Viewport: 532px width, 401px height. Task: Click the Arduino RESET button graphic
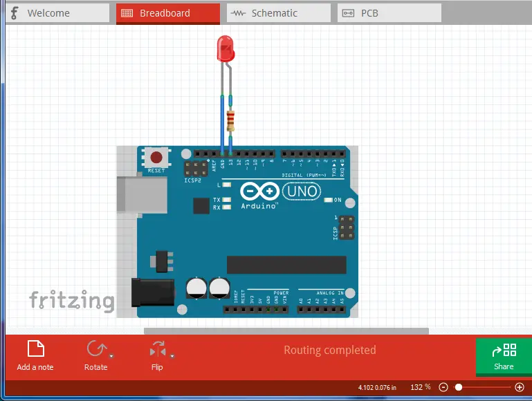pos(156,158)
